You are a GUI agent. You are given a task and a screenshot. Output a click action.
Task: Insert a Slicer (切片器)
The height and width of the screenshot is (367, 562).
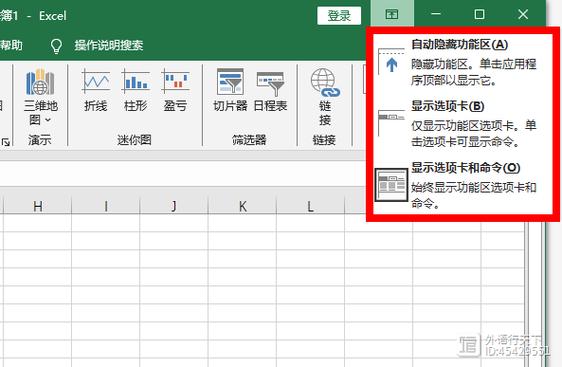point(230,90)
